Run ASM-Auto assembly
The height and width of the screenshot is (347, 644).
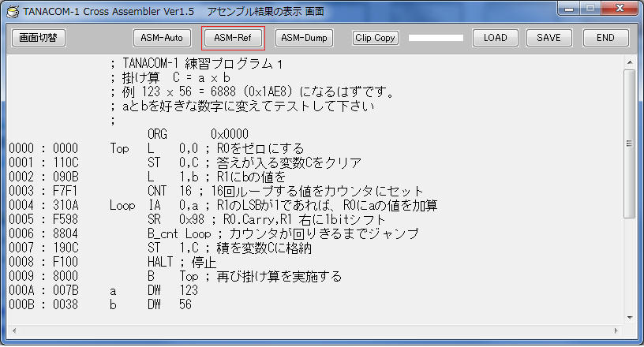point(162,38)
